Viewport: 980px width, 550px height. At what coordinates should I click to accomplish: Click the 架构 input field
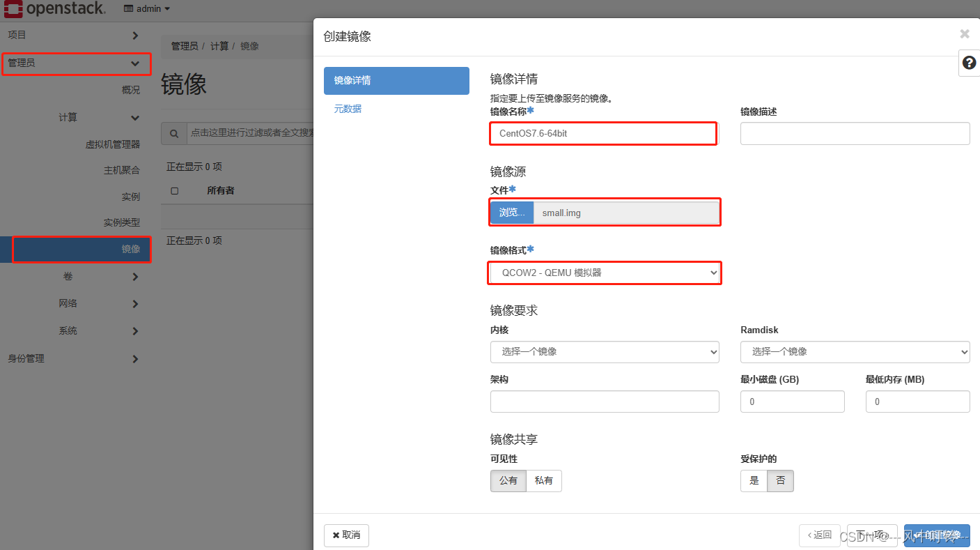(605, 402)
